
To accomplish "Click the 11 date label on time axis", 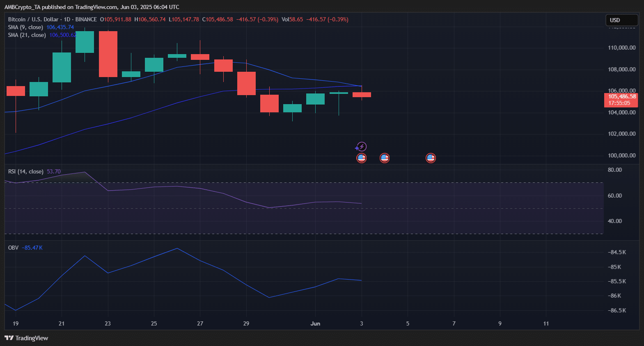I will [x=546, y=323].
